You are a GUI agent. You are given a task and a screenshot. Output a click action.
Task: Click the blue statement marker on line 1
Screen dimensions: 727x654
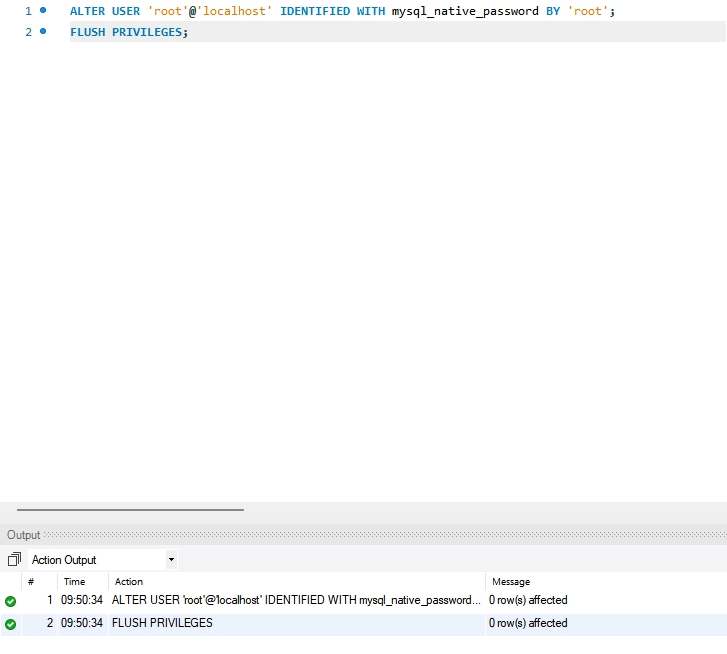click(43, 10)
